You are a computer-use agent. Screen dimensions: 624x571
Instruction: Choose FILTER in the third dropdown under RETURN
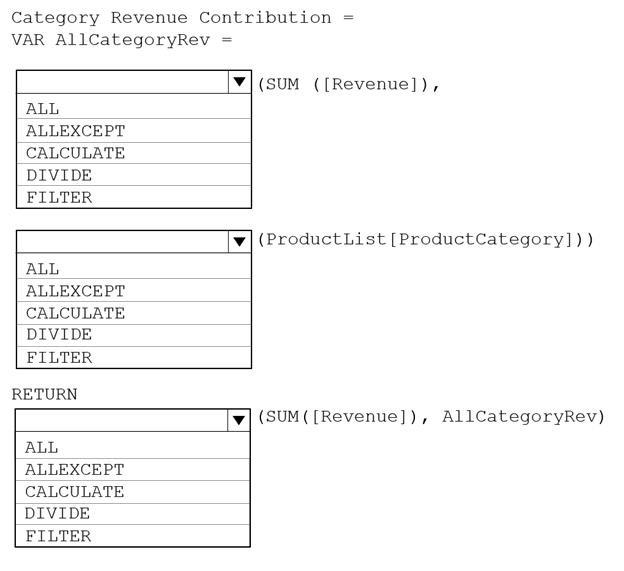pyautogui.click(x=133, y=536)
